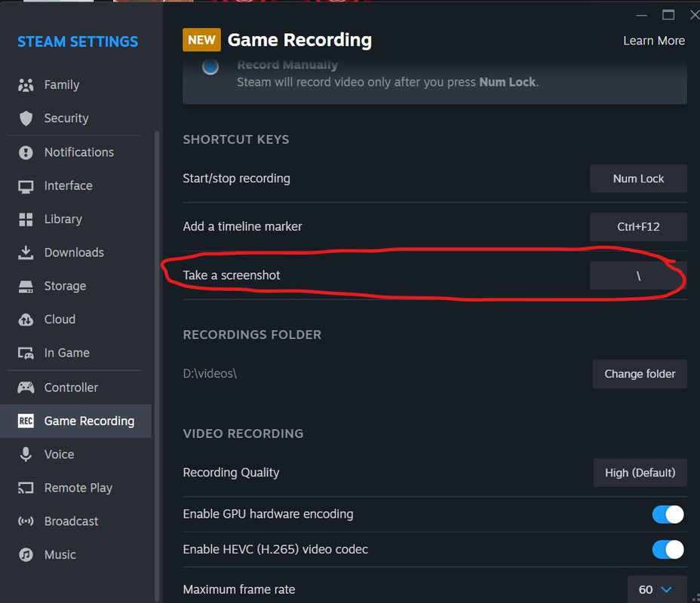
Task: Click the Take a screenshot label
Action: click(232, 275)
